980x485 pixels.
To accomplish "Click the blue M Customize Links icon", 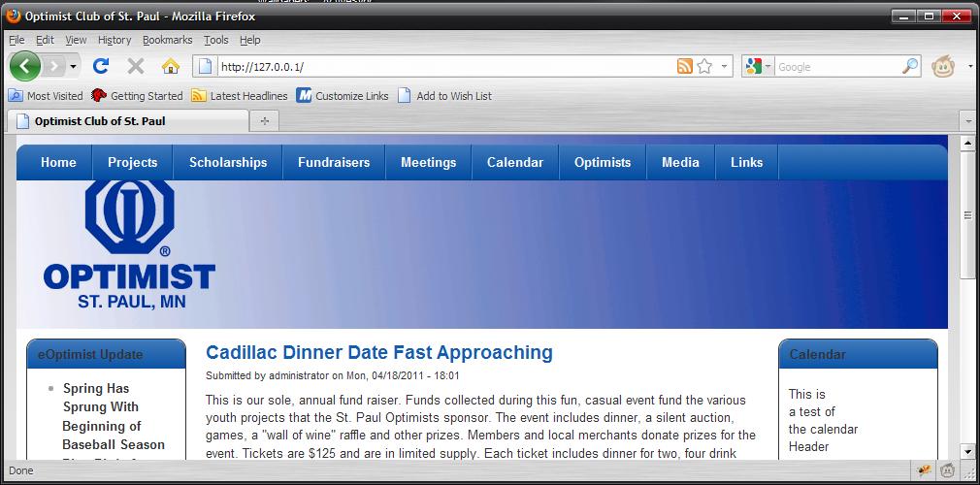I will (x=304, y=96).
